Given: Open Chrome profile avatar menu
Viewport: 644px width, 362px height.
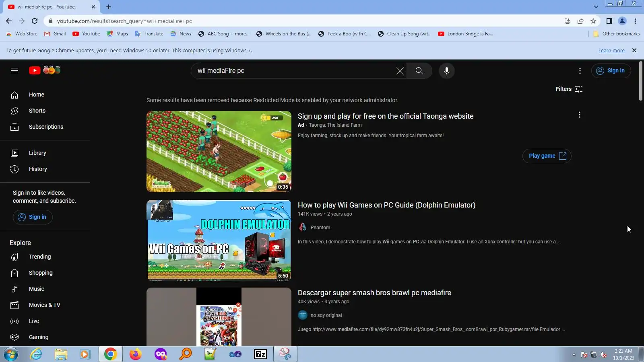Looking at the screenshot, I should tap(622, 21).
